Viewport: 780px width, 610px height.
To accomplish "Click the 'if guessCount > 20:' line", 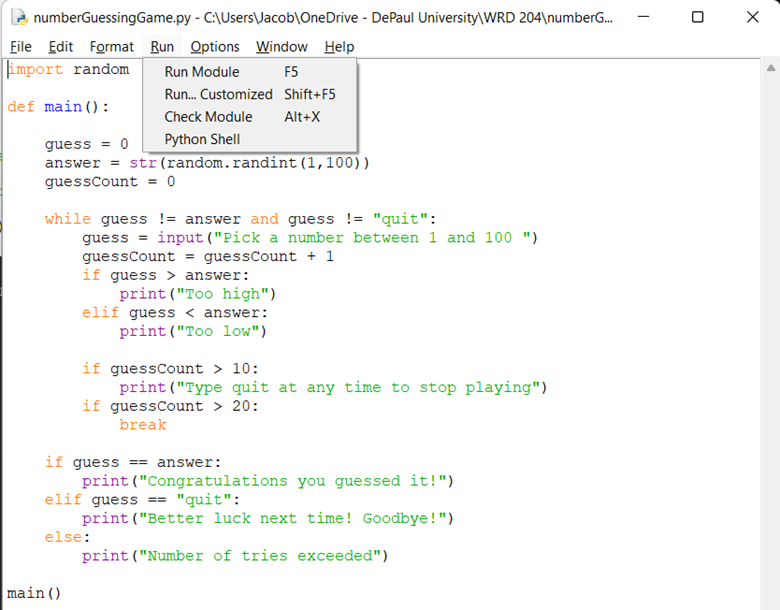I will point(170,406).
